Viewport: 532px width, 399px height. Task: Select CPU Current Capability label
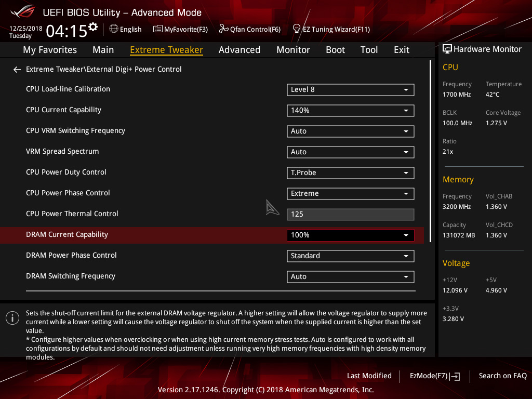63,110
